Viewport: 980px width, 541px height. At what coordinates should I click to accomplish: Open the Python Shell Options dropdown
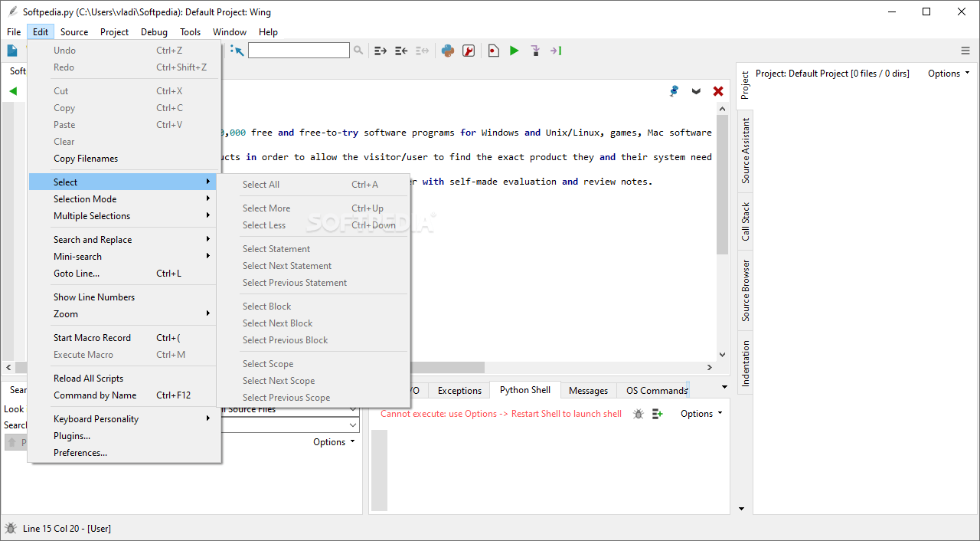coord(701,414)
